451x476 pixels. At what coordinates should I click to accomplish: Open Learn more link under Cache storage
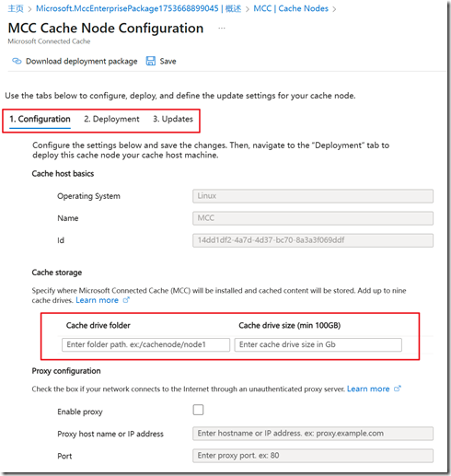point(97,300)
